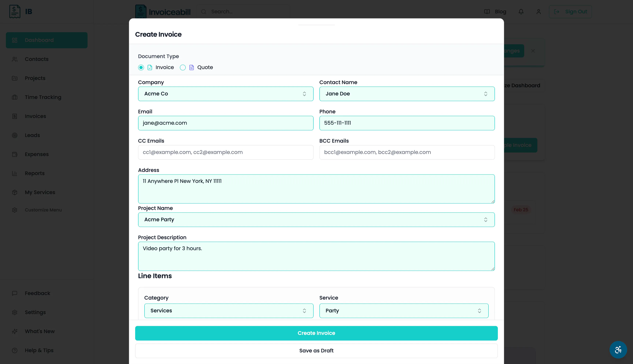Click the search magnifier icon

(x=204, y=12)
